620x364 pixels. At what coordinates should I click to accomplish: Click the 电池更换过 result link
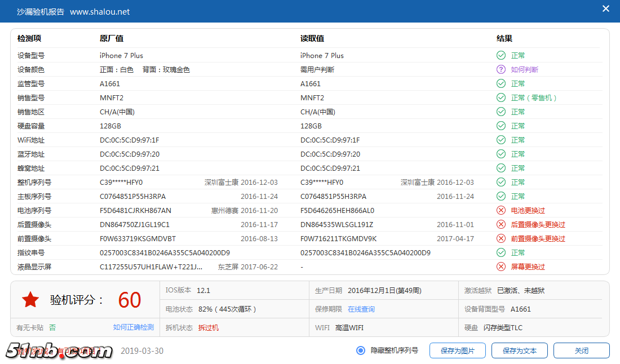529,210
